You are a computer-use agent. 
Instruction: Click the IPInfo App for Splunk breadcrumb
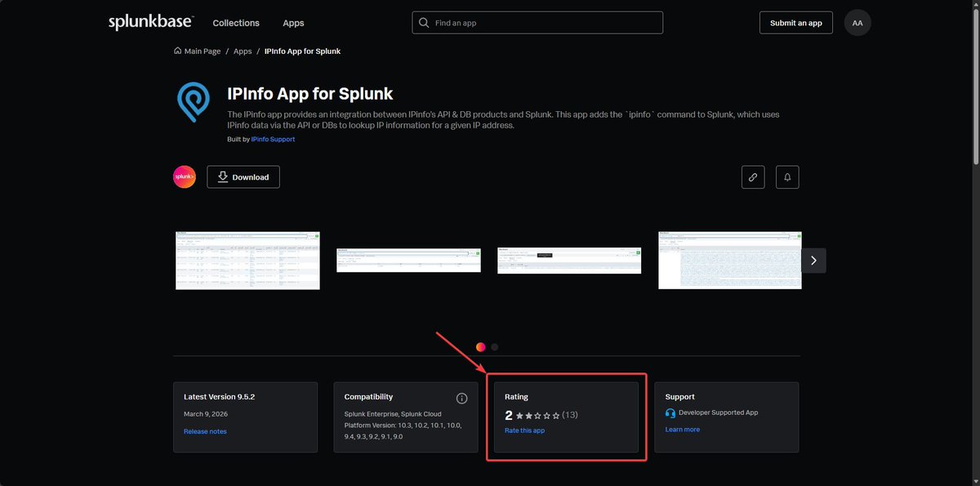[x=302, y=51]
